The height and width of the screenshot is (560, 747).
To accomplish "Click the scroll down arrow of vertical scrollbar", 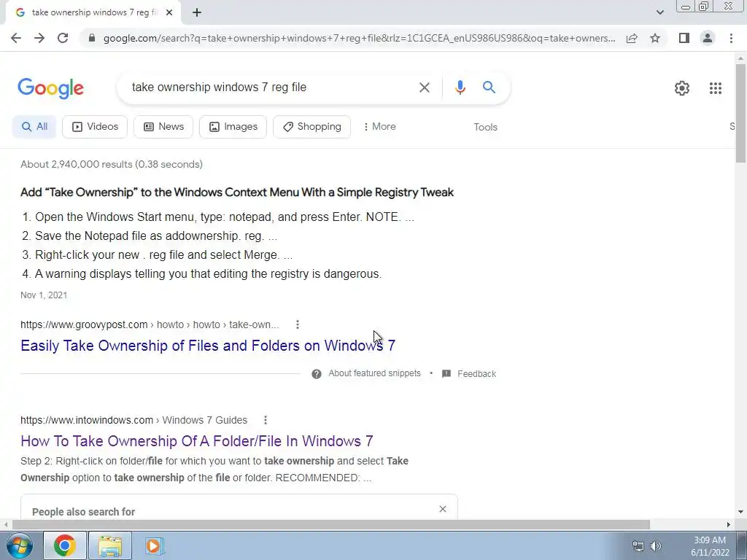I will pyautogui.click(x=740, y=512).
